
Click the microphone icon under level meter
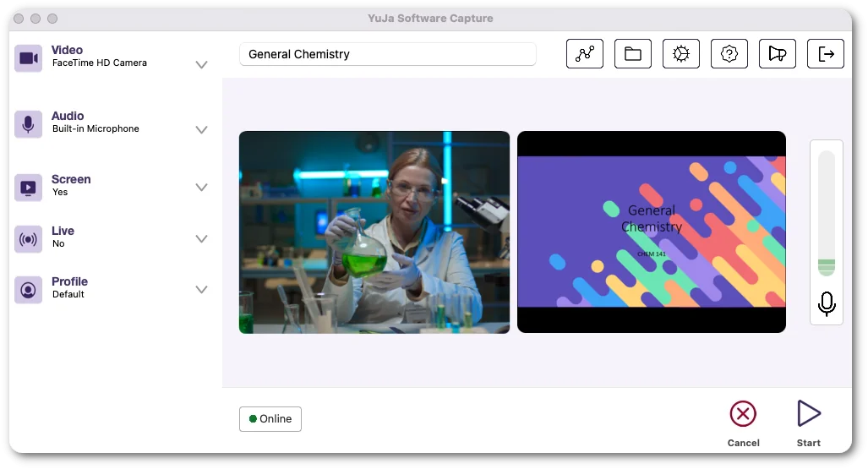click(x=827, y=304)
